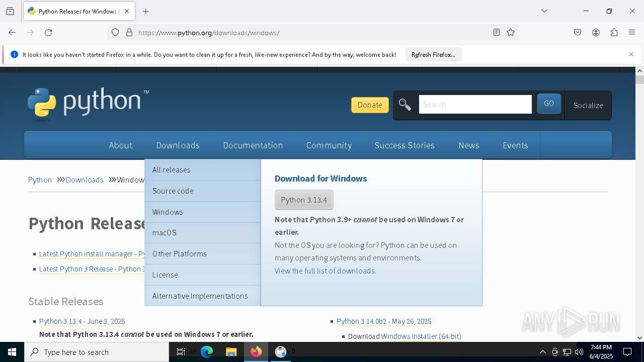This screenshot has width=644, height=362.
Task: Open the Documentation navigation menu
Action: pos(253,145)
